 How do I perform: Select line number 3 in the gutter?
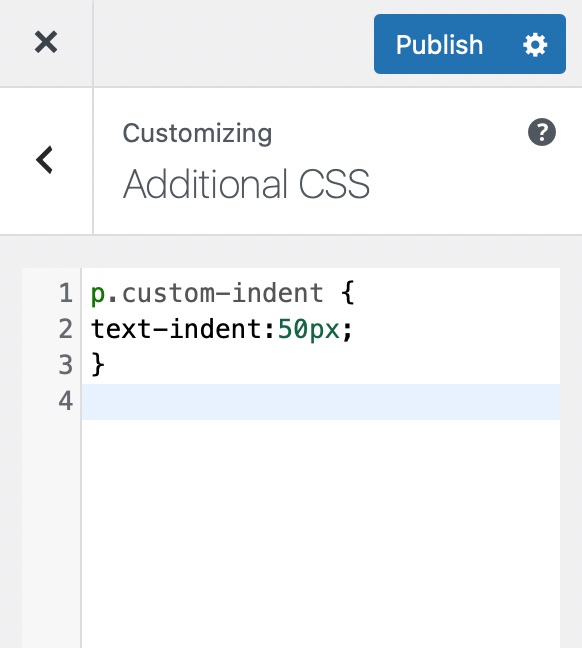point(66,365)
